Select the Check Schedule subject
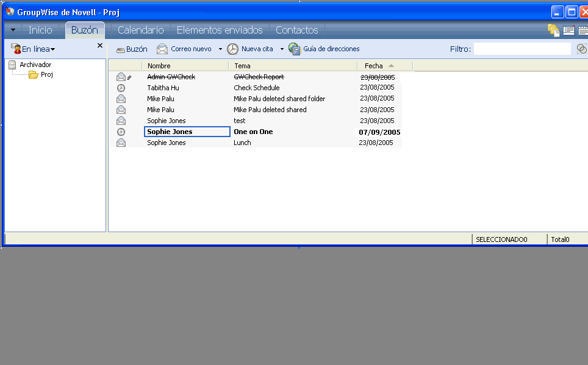The image size is (588, 365). point(257,88)
